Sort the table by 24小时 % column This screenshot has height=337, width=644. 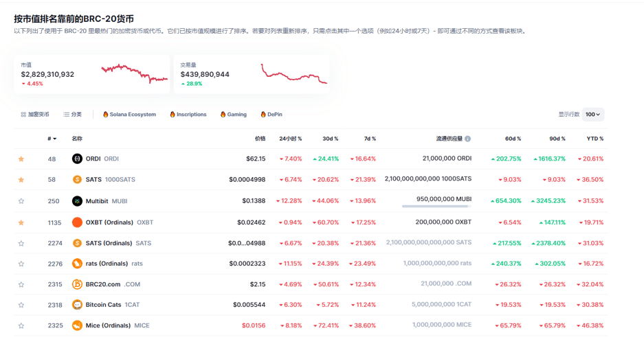[290, 139]
